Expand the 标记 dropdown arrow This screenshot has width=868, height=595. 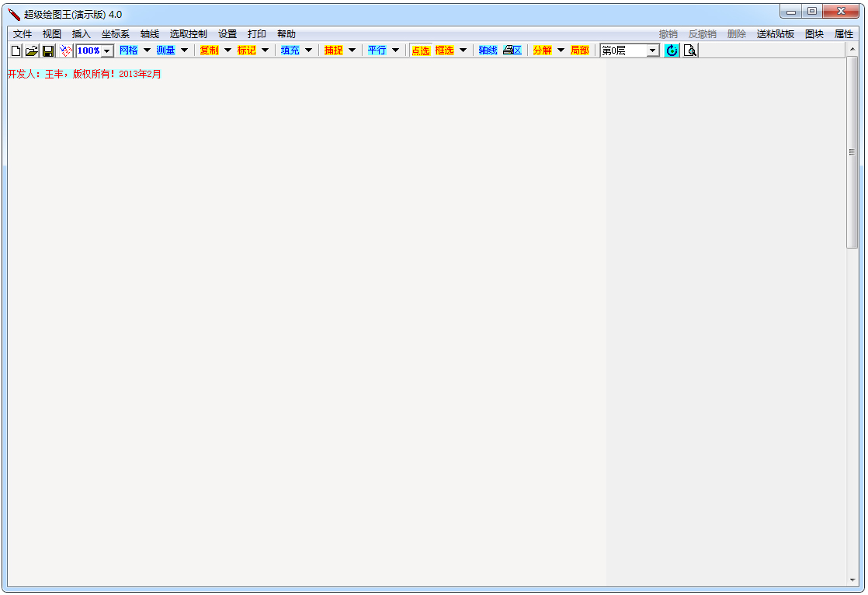(266, 50)
